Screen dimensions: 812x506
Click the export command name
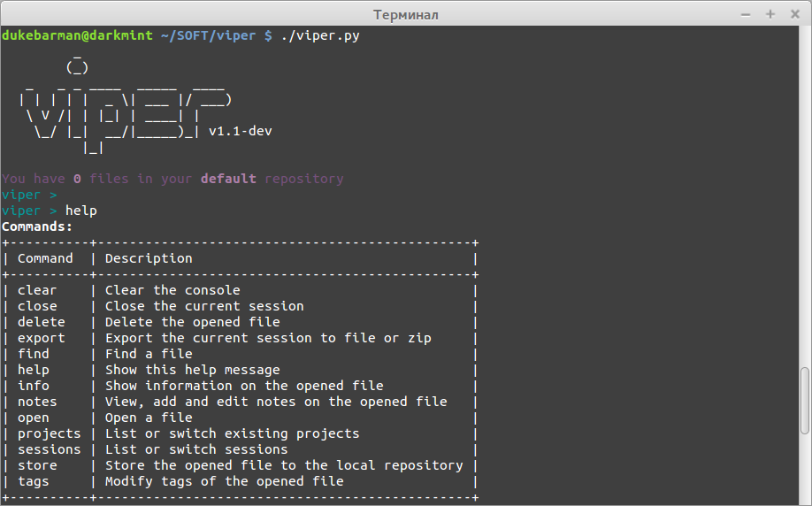pos(42,338)
